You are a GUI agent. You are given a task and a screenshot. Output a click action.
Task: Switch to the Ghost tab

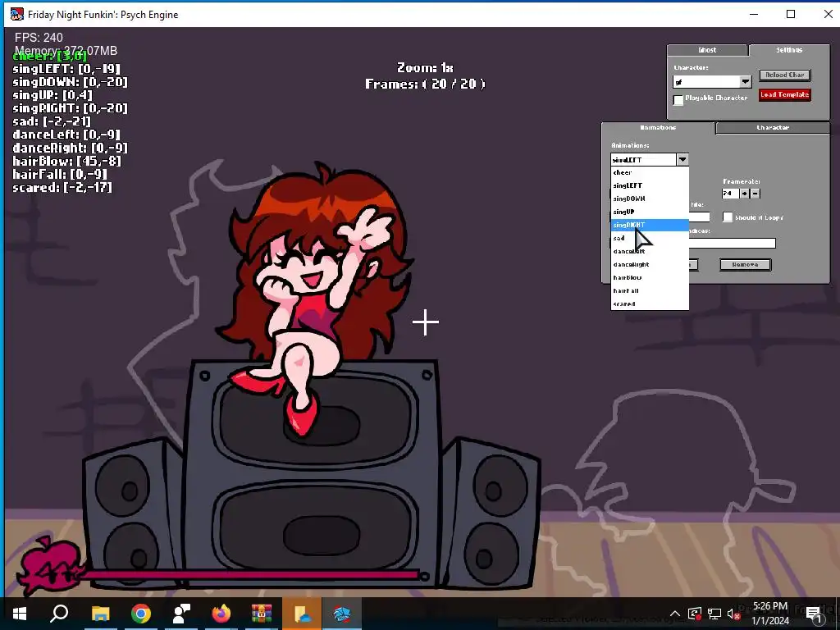pyautogui.click(x=707, y=50)
